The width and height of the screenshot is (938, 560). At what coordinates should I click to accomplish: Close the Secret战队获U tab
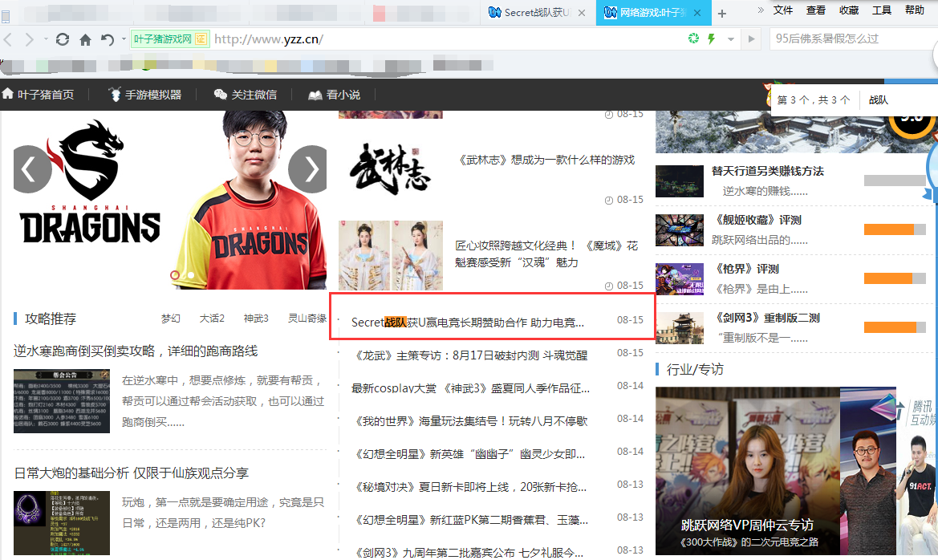coord(582,13)
